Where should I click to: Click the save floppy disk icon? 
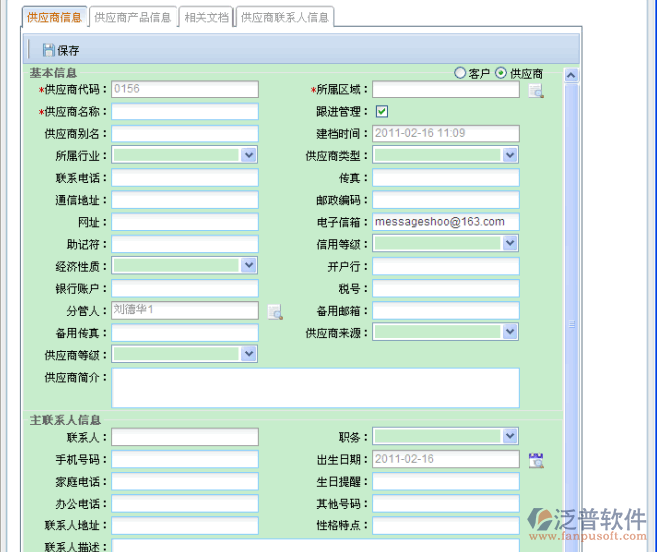48,50
